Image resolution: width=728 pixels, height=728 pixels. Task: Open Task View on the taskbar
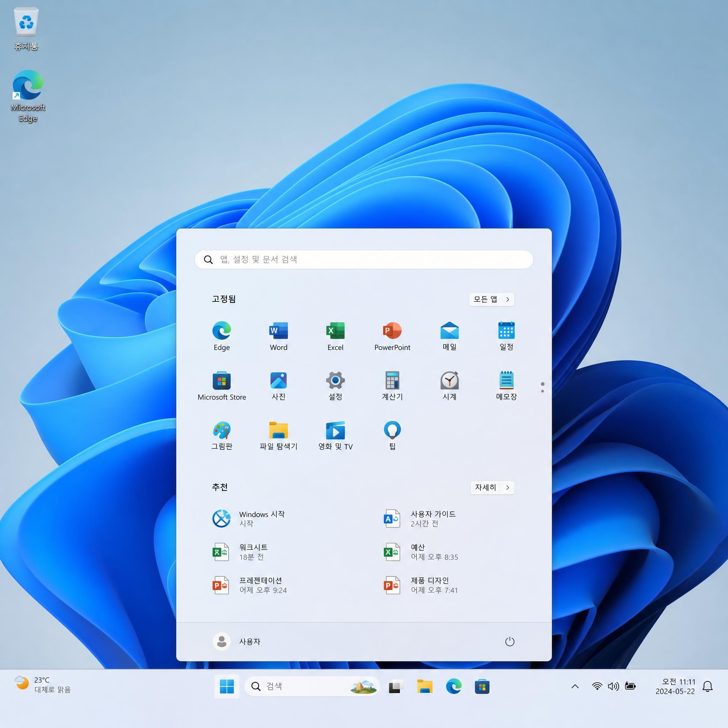coord(396,686)
